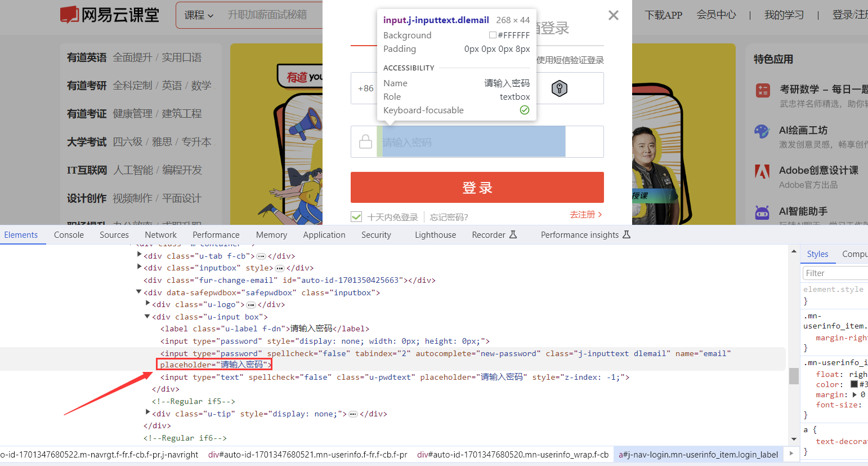Select the Styles pane tab

(x=817, y=254)
